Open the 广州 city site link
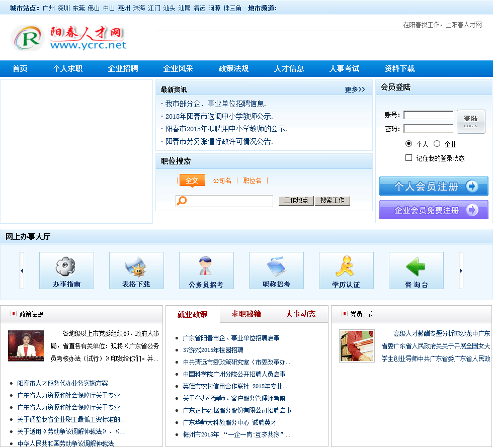 (x=48, y=8)
